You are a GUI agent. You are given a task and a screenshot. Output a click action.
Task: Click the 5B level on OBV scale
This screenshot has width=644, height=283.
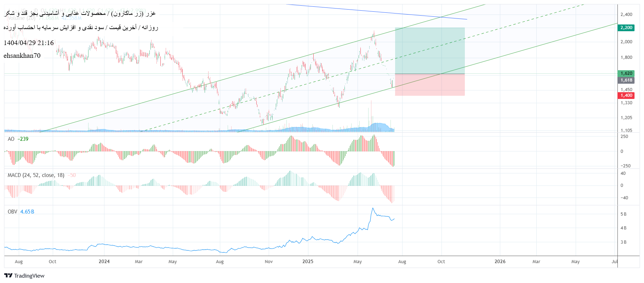point(623,214)
